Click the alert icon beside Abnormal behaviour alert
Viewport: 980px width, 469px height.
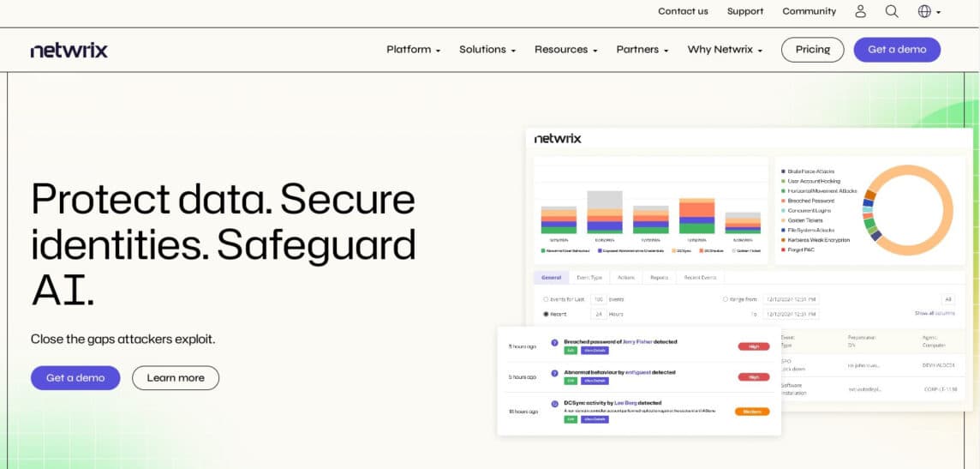pyautogui.click(x=554, y=373)
